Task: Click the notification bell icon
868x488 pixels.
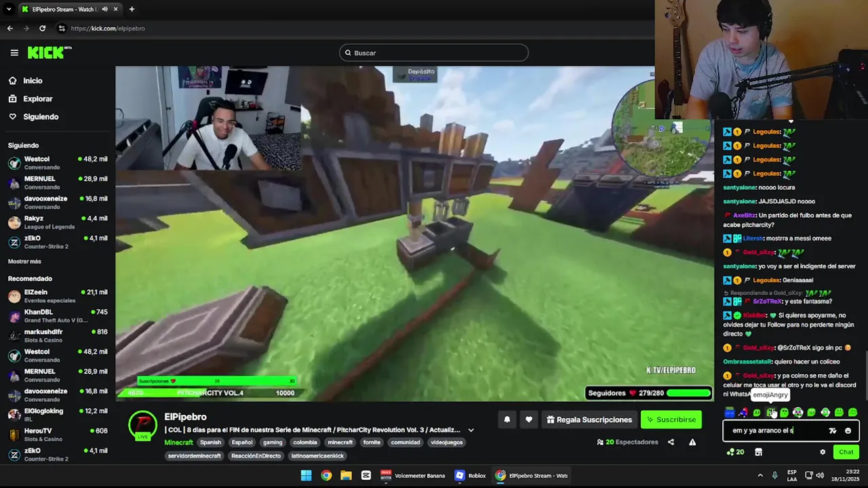Action: [x=507, y=420]
